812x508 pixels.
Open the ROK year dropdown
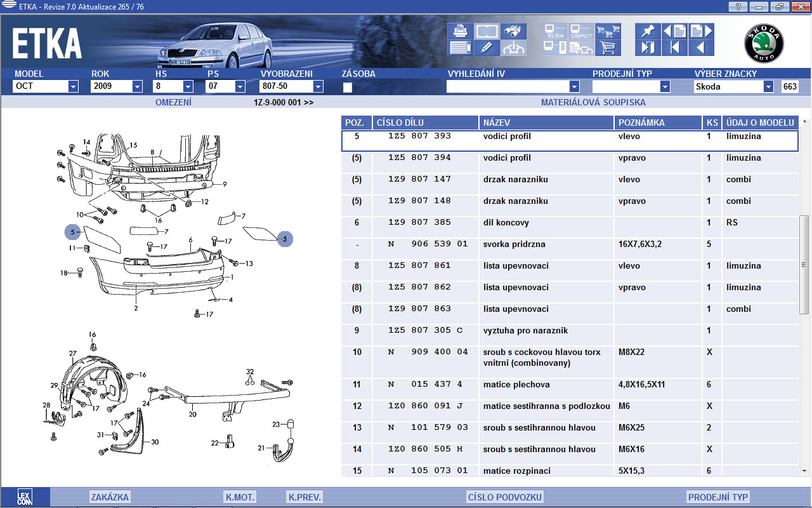(137, 87)
